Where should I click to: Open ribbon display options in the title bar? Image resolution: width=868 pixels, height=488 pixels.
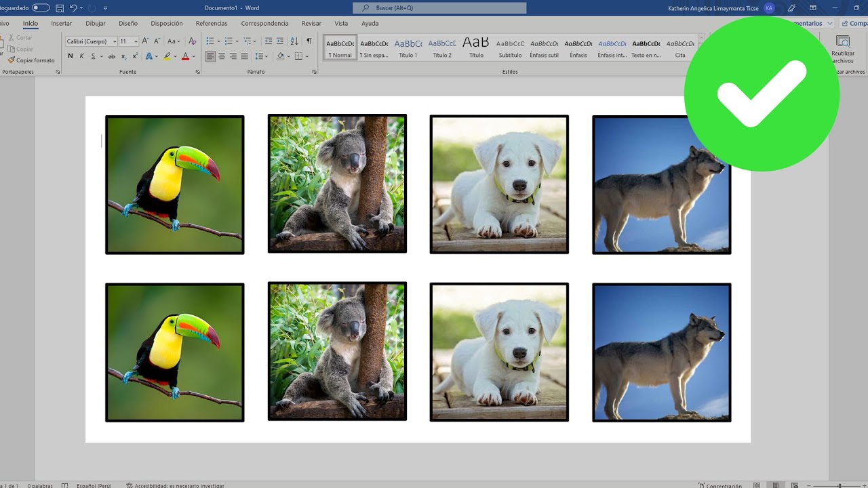tap(813, 8)
